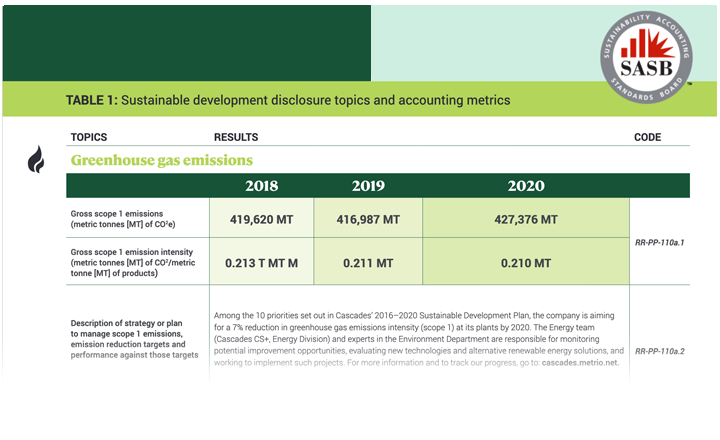Click the Gross scope 1 emission intensity label
720x440 pixels.
tap(133, 262)
